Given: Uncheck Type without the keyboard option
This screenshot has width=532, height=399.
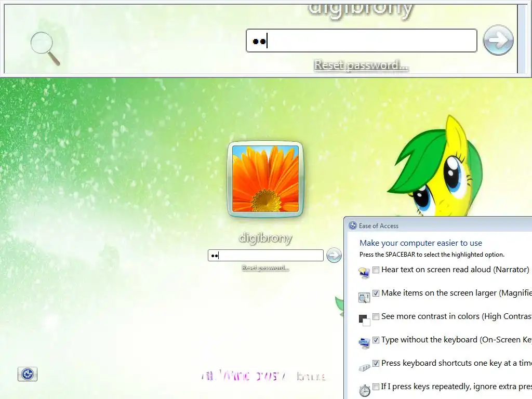Looking at the screenshot, I should 376,340.
